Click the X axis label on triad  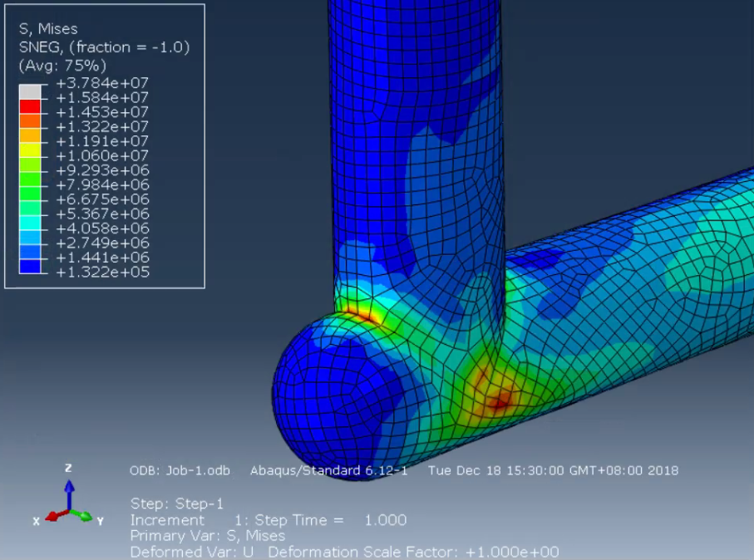(x=36, y=521)
